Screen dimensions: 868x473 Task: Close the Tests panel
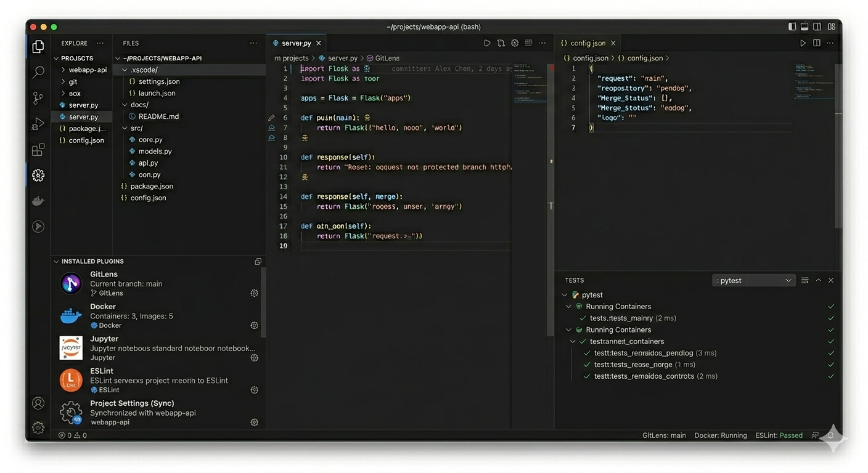coord(831,280)
